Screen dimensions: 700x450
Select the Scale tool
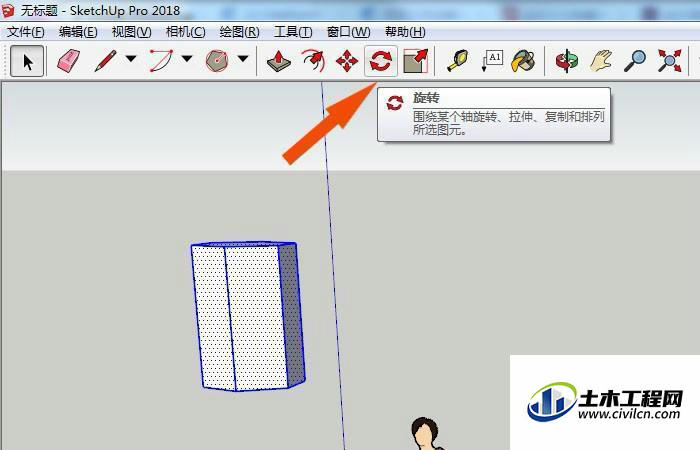tap(416, 61)
